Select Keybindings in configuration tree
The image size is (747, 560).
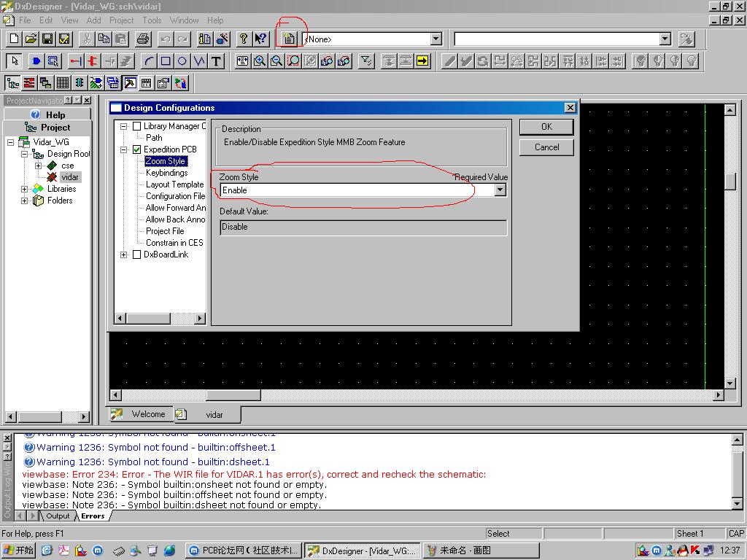click(167, 173)
